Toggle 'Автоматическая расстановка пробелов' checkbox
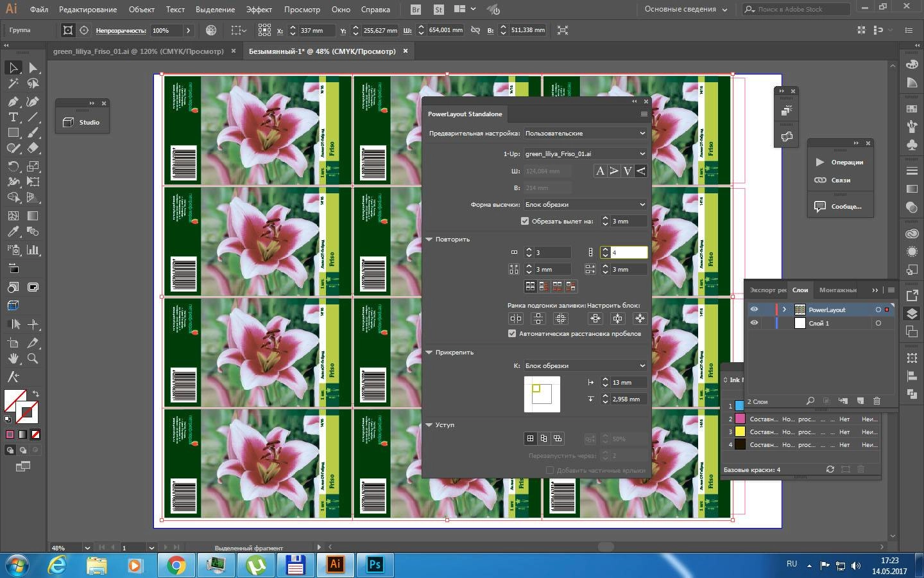Image resolution: width=924 pixels, height=578 pixels. pos(512,333)
